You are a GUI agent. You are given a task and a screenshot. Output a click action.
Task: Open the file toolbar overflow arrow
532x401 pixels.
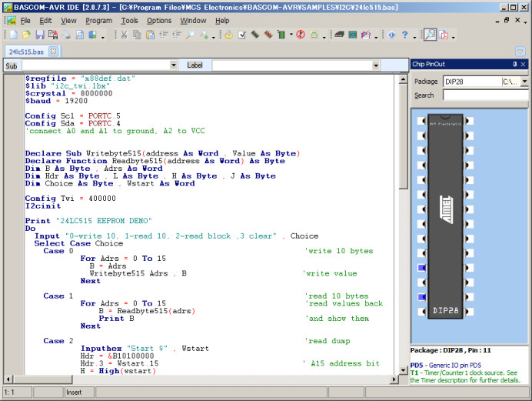(x=103, y=37)
